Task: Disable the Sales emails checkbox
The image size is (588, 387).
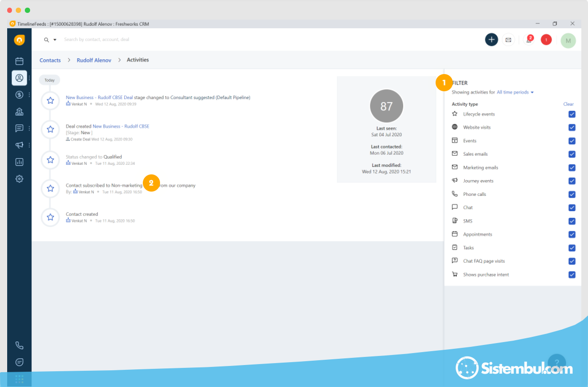Action: click(572, 154)
